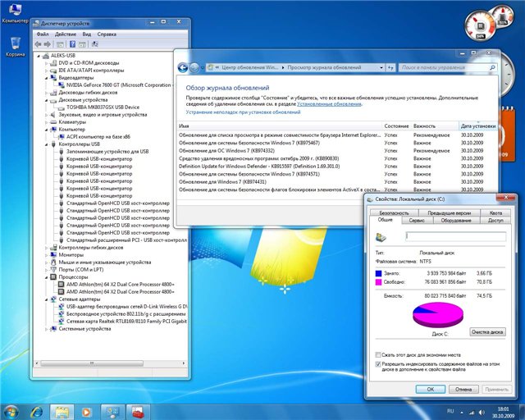Click the Back arrow in Device Manager toolbar
This screenshot has width=525, height=420.
coord(38,44)
